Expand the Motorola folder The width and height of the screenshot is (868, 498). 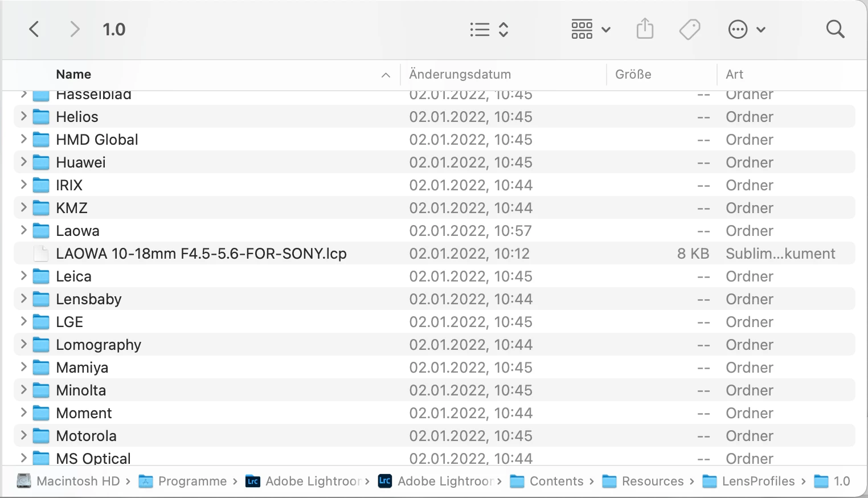click(x=23, y=435)
